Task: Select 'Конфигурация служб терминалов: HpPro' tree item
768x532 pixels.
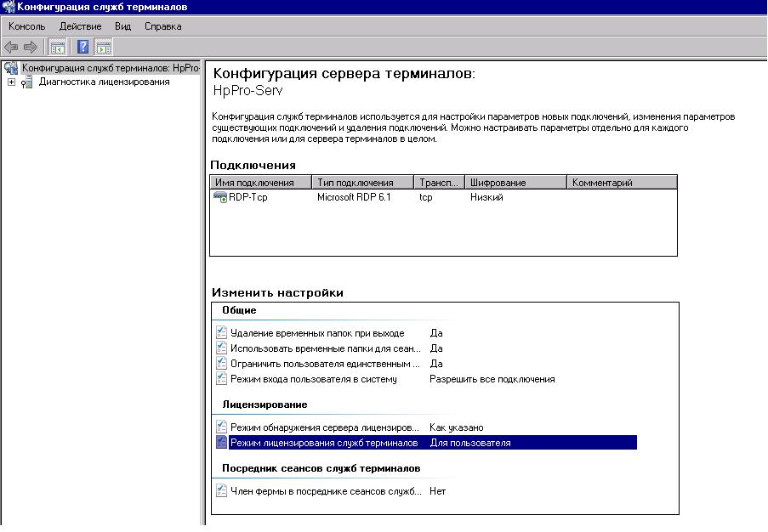Action: tap(111, 68)
